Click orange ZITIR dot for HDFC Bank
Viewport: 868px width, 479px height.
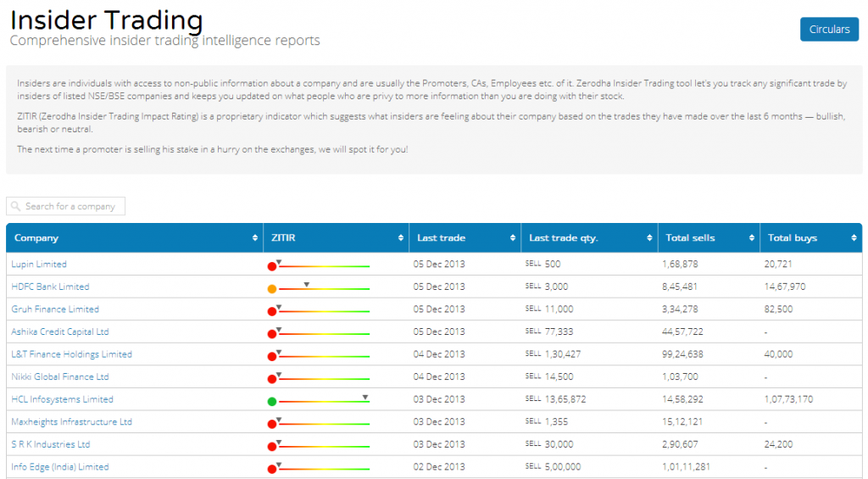272,289
